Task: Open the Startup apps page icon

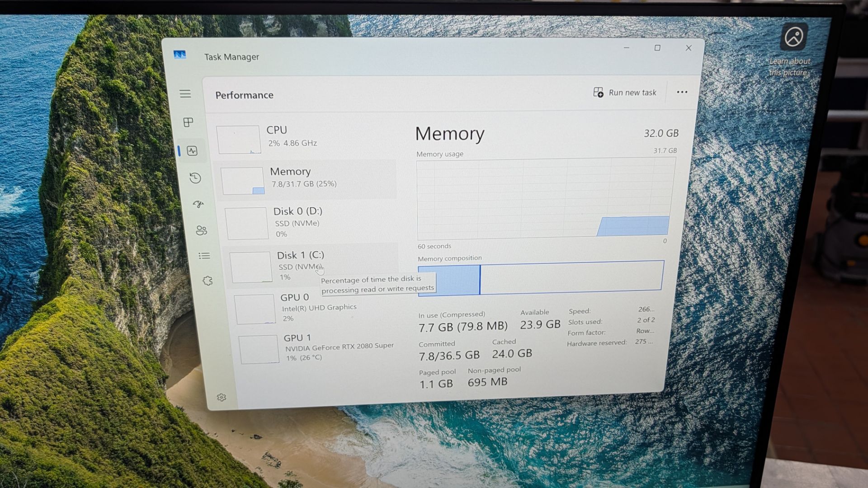Action: pyautogui.click(x=198, y=204)
